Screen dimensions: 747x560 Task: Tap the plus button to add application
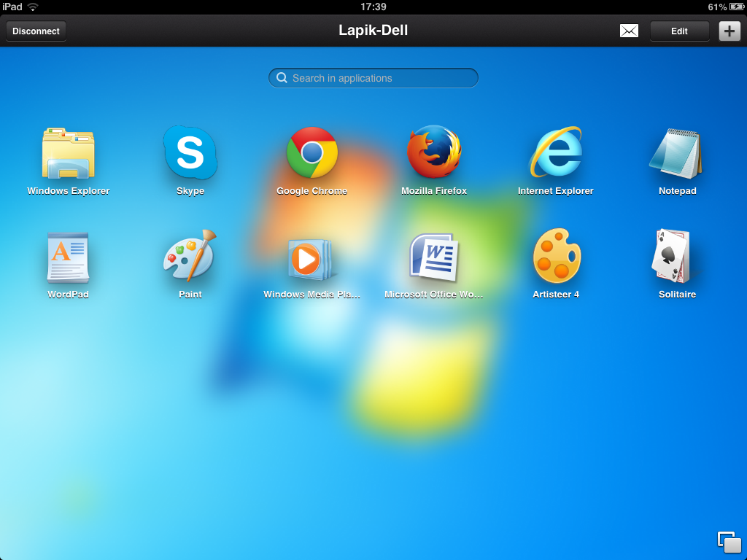coord(729,31)
